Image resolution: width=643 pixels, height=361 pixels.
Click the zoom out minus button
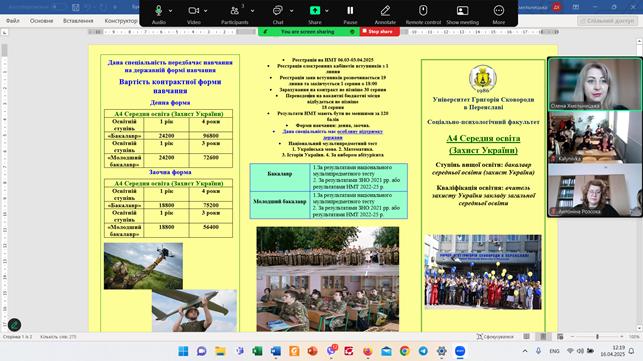572,337
